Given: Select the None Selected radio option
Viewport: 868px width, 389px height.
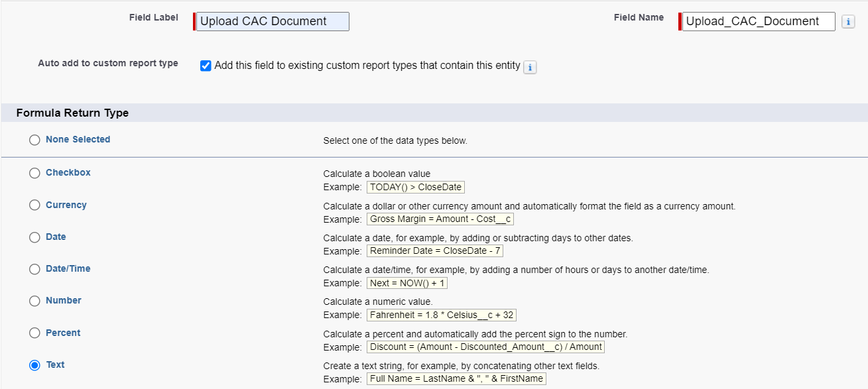Looking at the screenshot, I should point(34,140).
